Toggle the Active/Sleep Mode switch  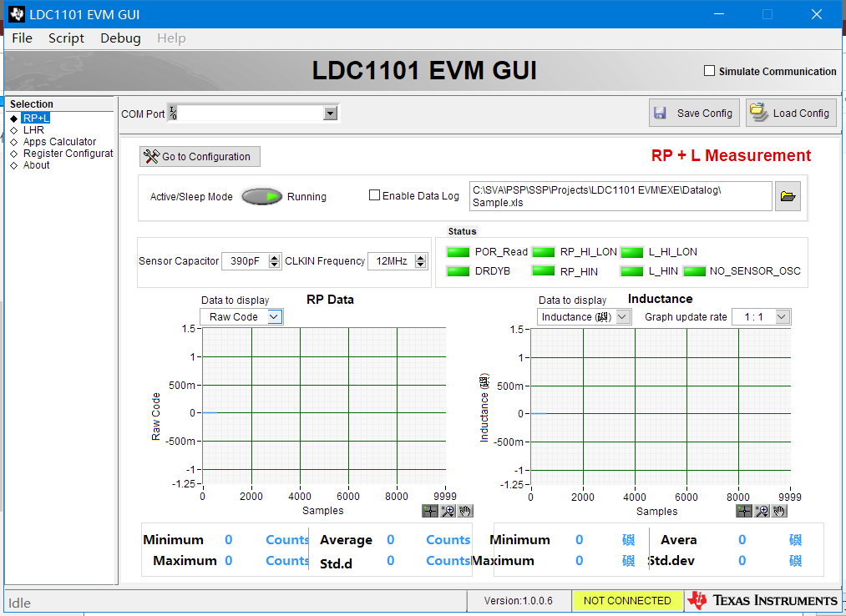(261, 196)
